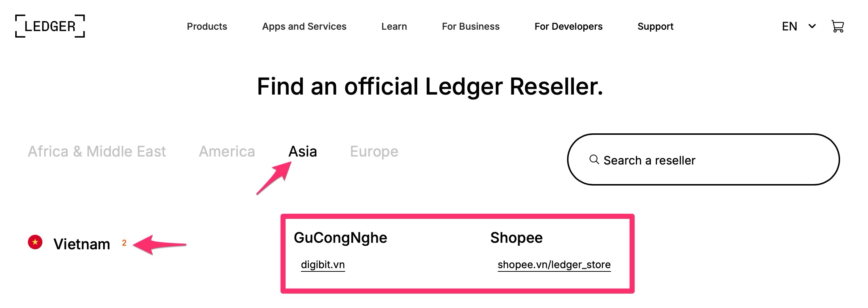The image size is (868, 308).
Task: Go to For Developers
Action: (x=569, y=26)
